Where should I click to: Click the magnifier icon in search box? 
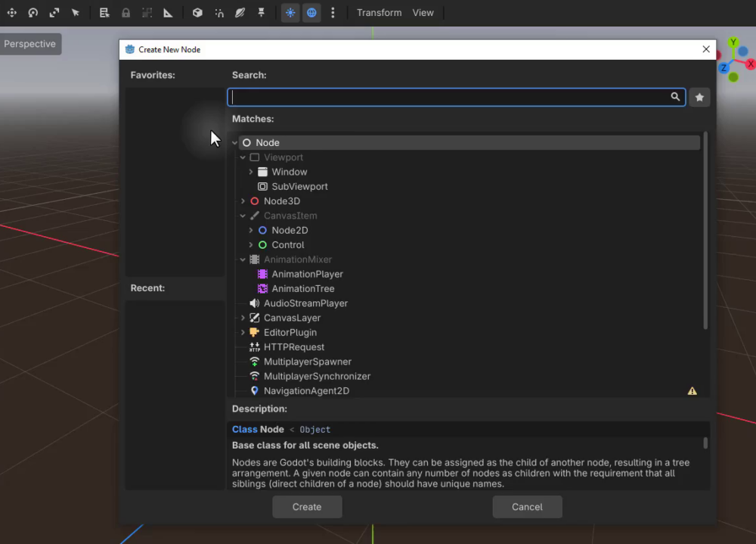tap(675, 97)
